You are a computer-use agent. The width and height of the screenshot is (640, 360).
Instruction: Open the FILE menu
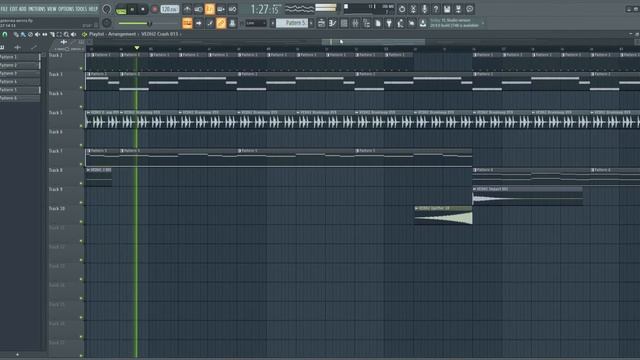pos(4,9)
